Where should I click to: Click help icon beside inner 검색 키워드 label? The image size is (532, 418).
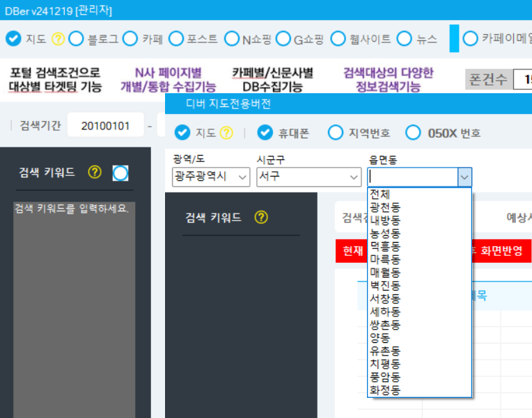click(x=261, y=218)
